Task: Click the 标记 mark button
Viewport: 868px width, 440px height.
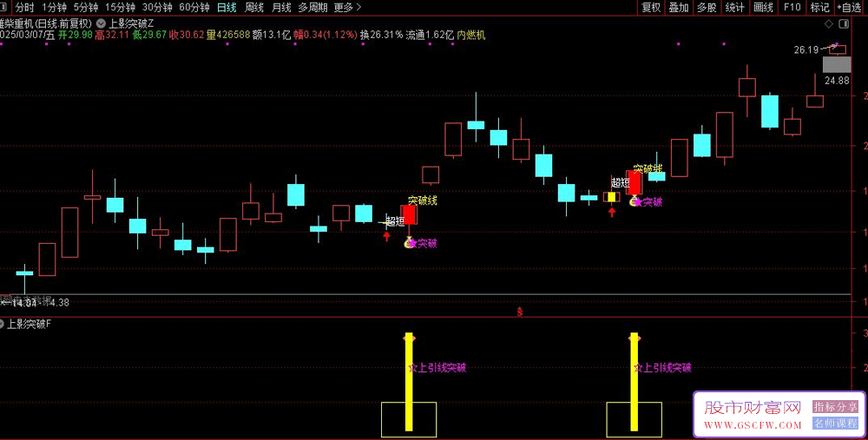Action: tap(819, 7)
